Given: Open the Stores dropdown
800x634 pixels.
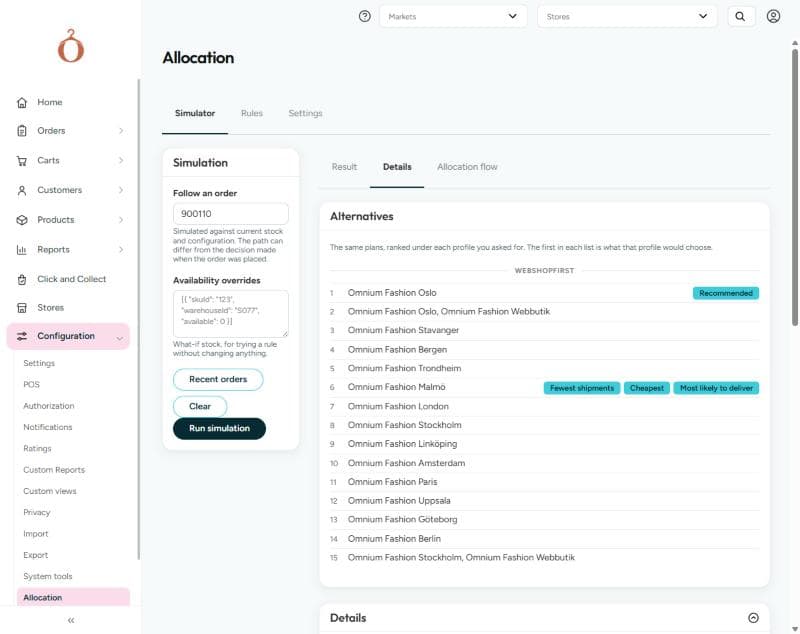Looking at the screenshot, I should click(x=627, y=16).
